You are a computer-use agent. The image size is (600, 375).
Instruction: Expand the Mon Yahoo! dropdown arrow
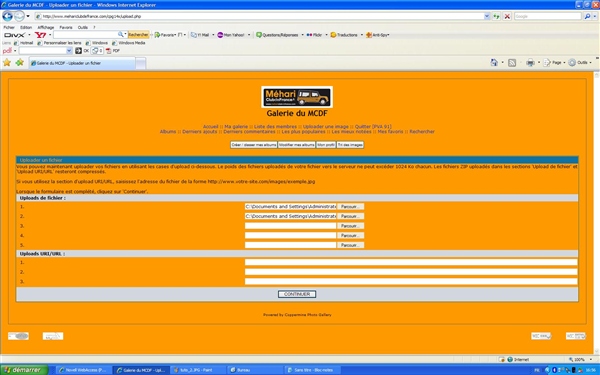pos(249,35)
